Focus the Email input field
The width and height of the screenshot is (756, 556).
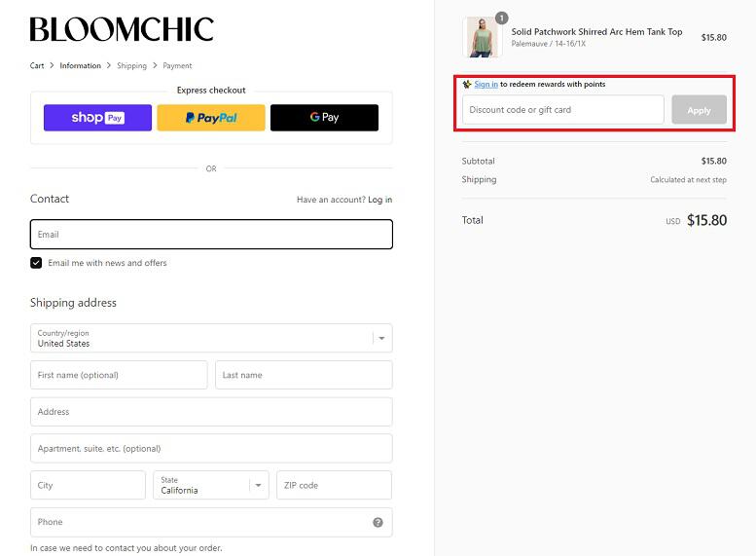211,235
